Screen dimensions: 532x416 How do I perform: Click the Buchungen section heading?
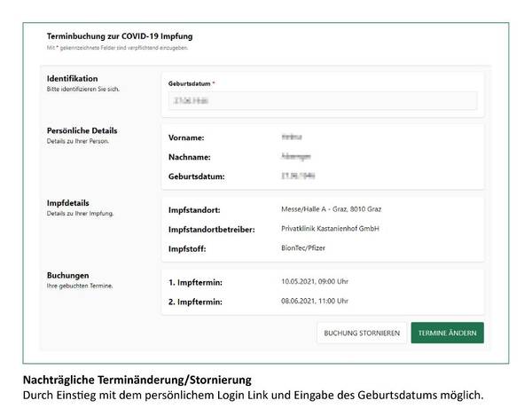67,275
